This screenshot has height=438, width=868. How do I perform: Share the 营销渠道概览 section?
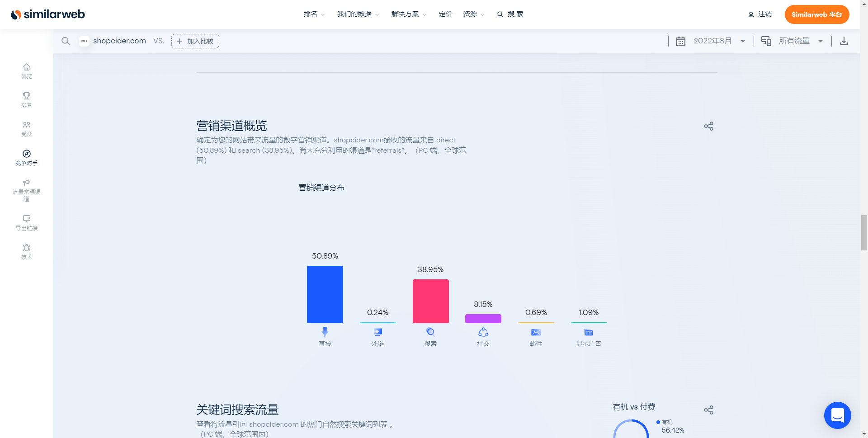tap(709, 126)
